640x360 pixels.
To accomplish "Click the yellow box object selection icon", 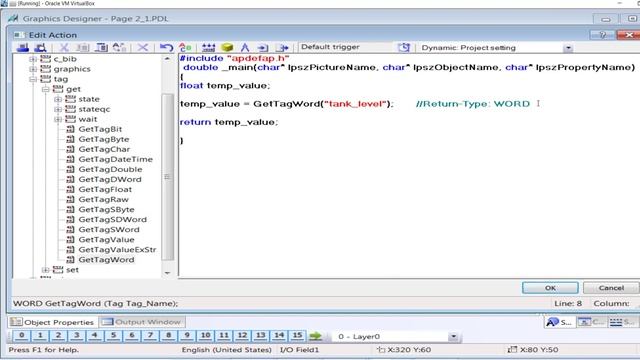I will coord(227,48).
